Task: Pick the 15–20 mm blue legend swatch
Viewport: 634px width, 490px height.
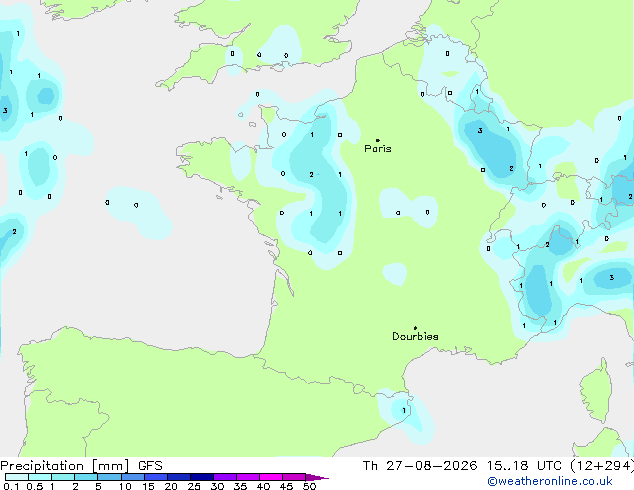Action: point(156,477)
